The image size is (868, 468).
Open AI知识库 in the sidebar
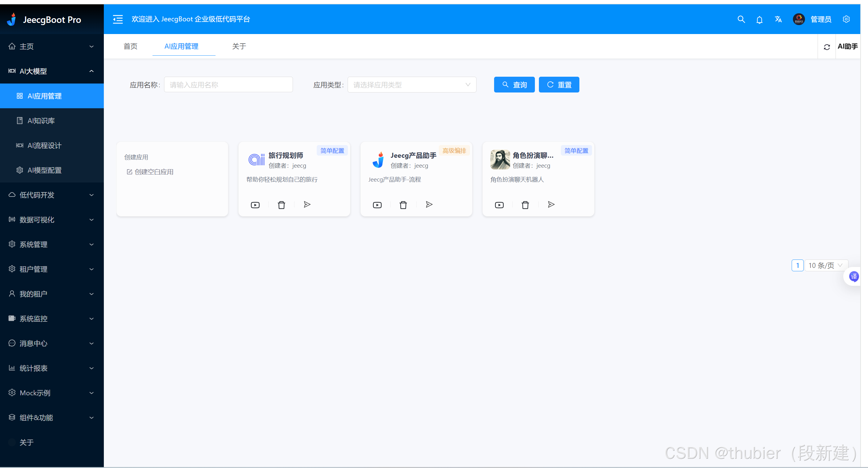(x=41, y=121)
